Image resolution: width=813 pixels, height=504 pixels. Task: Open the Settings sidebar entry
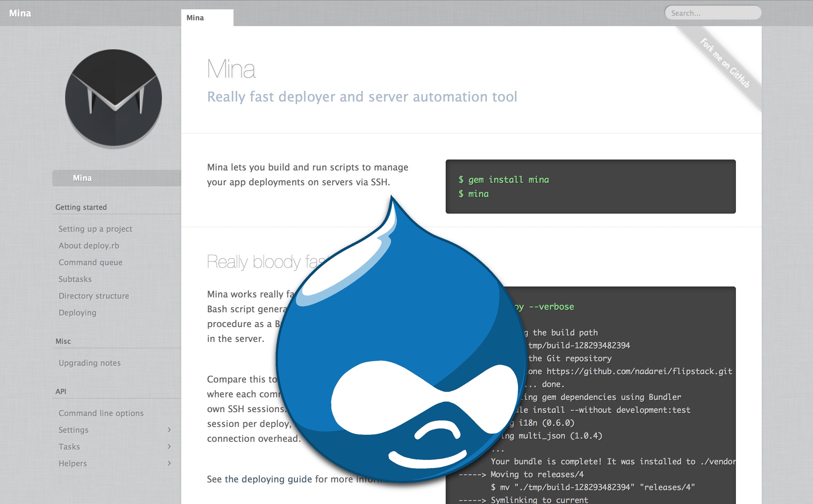tap(74, 430)
